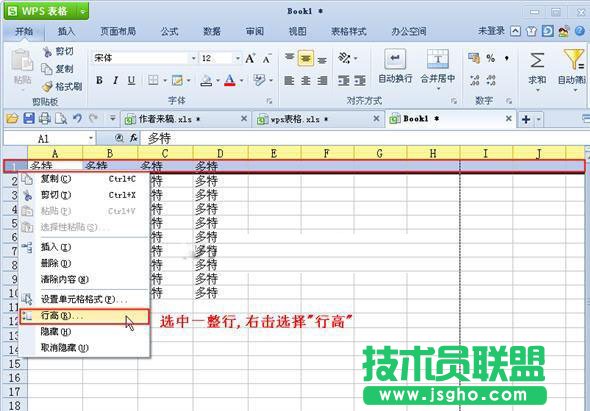Apply currency number format icon

474,58
